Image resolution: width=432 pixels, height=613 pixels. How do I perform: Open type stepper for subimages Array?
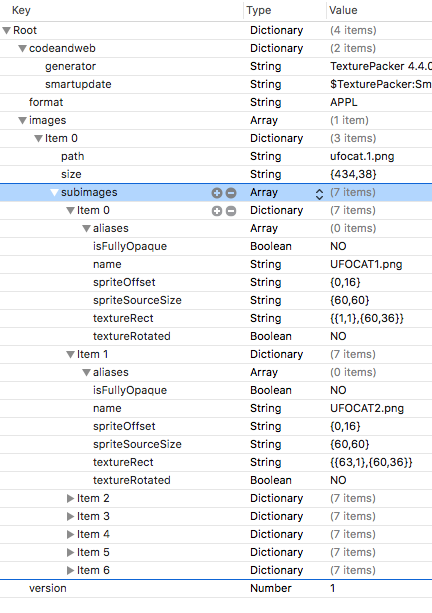[x=319, y=194]
